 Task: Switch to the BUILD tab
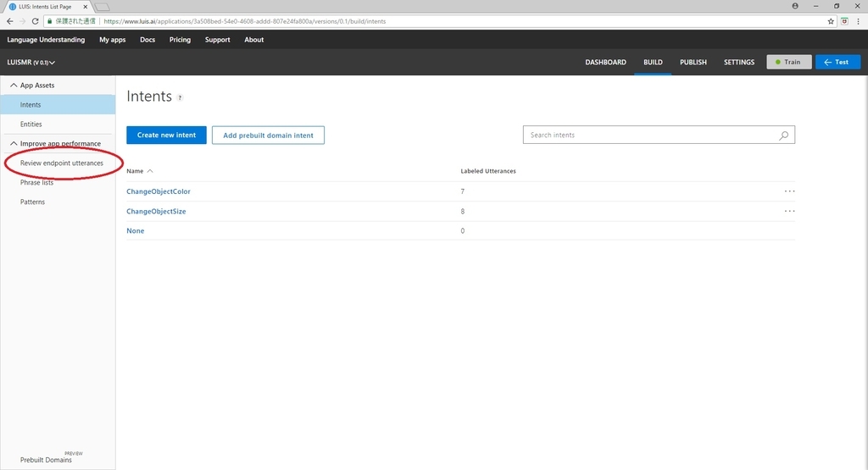click(653, 62)
